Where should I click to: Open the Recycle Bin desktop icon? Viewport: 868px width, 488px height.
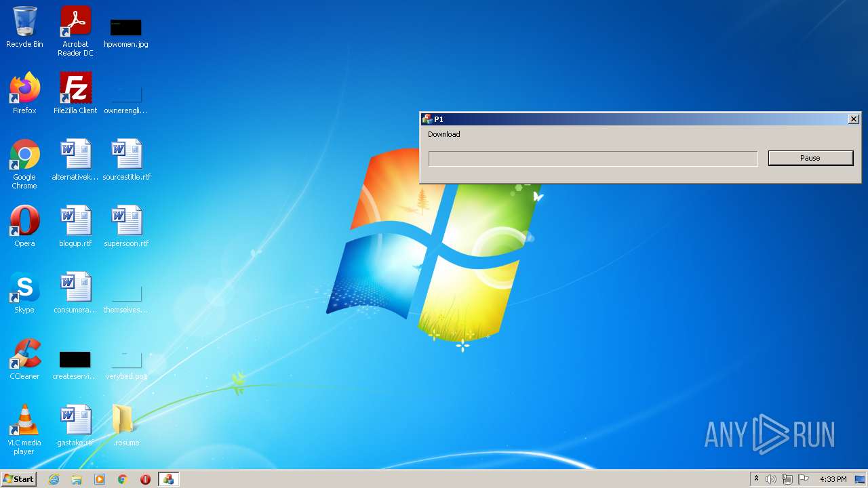click(x=24, y=28)
